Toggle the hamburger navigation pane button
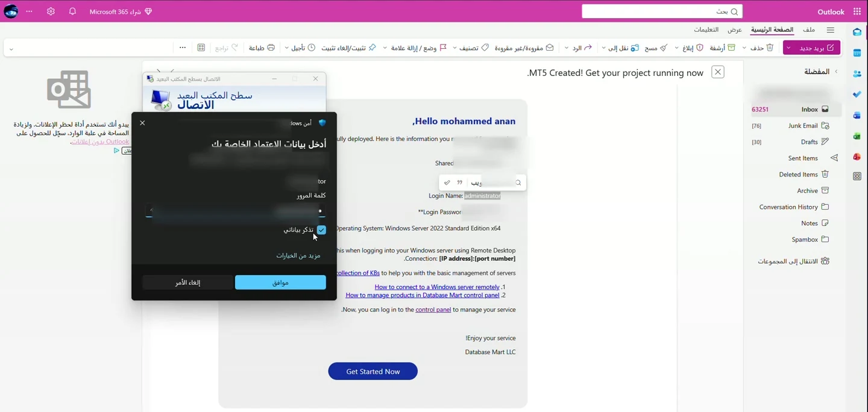 (831, 30)
